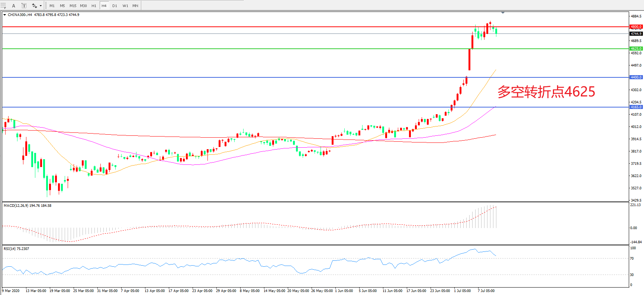This screenshot has height=295, width=644.
Task: Switch to the MN monthly timeframe
Action: point(135,6)
